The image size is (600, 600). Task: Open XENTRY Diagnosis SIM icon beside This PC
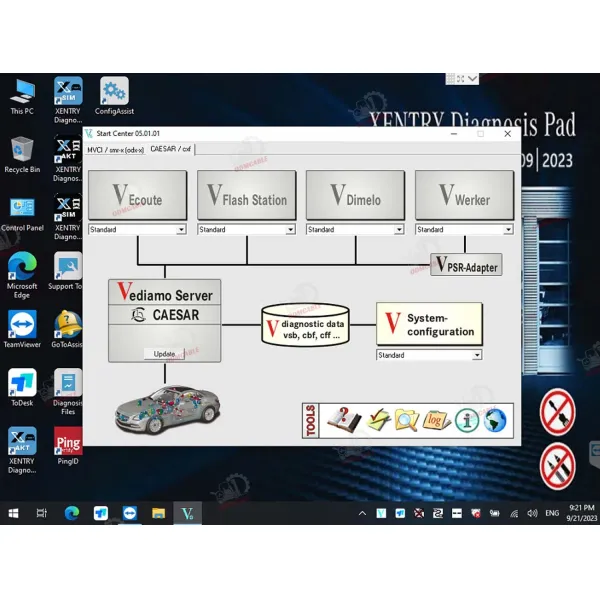point(68,100)
